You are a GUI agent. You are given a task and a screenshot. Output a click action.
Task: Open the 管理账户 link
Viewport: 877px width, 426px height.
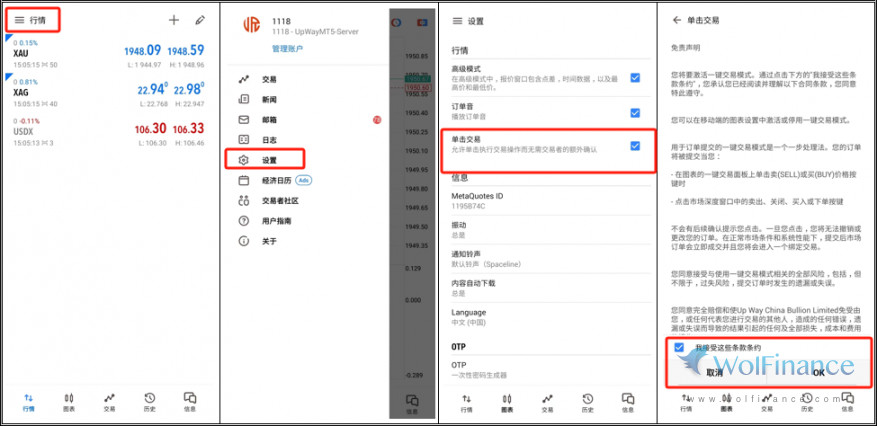click(287, 49)
